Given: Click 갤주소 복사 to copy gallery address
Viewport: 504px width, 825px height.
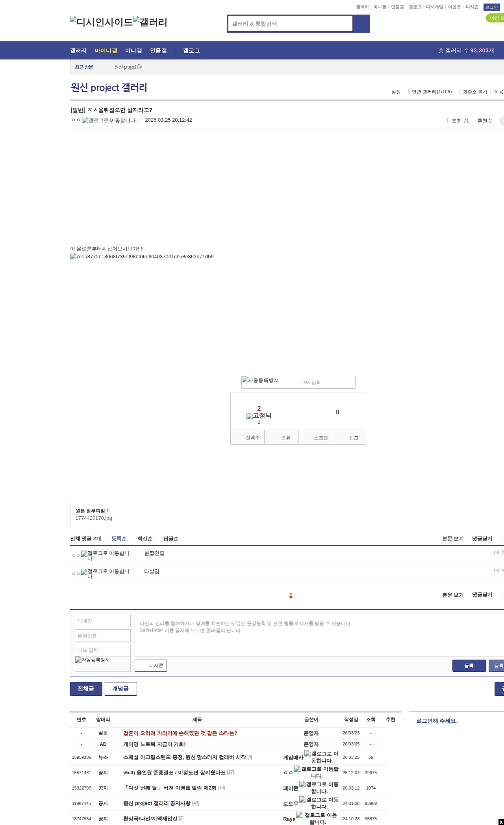Looking at the screenshot, I should pyautogui.click(x=475, y=92).
